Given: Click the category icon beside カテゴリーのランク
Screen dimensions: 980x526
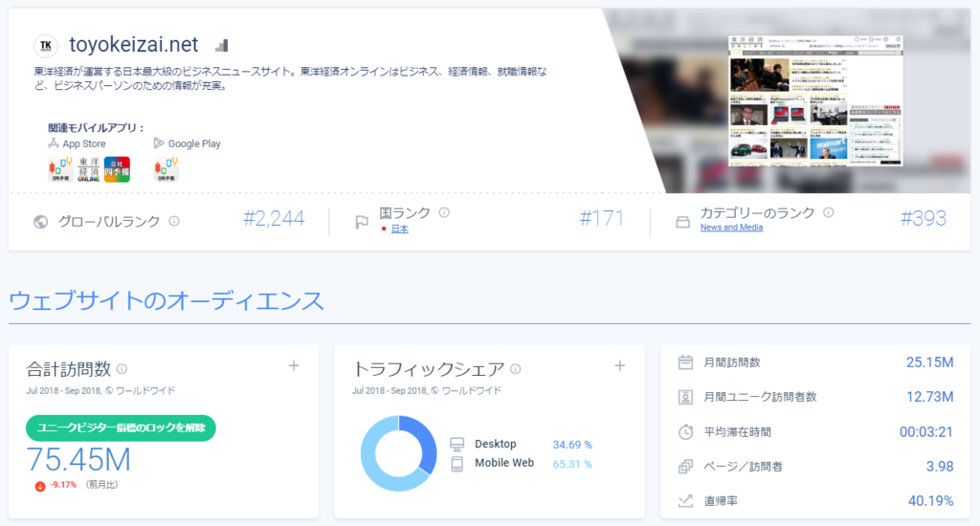Looking at the screenshot, I should click(683, 222).
